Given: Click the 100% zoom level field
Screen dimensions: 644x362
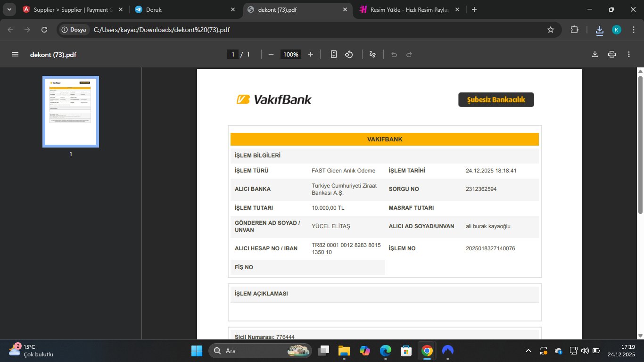Looking at the screenshot, I should pos(291,54).
